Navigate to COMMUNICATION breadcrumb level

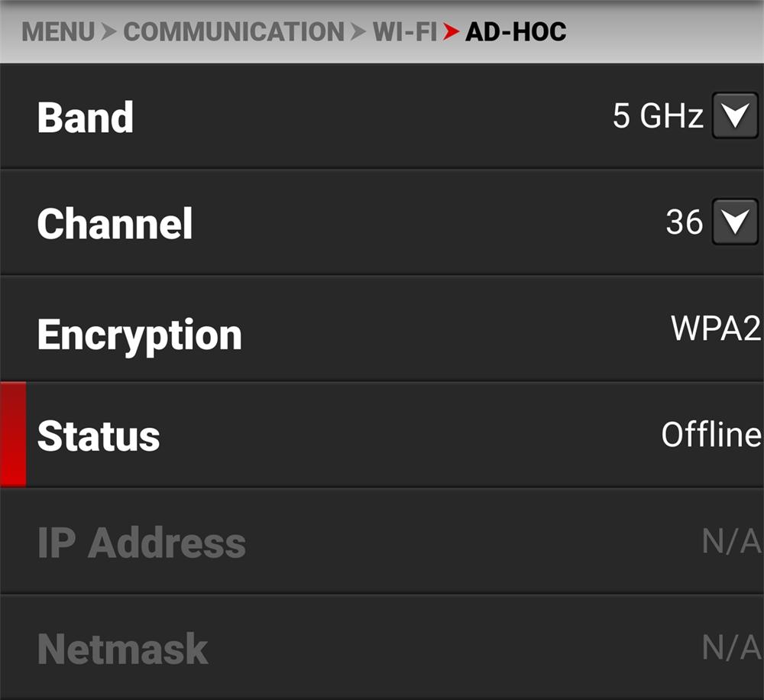point(234,31)
